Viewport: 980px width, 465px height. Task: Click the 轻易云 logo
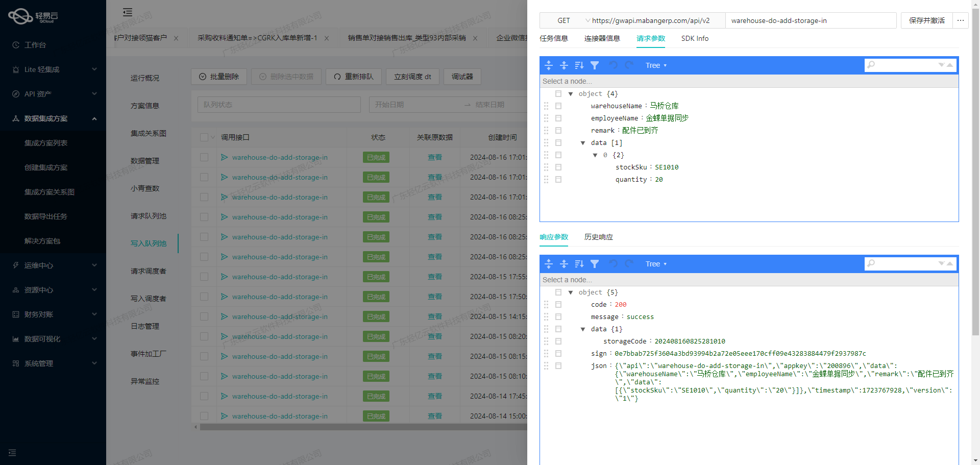click(x=33, y=16)
